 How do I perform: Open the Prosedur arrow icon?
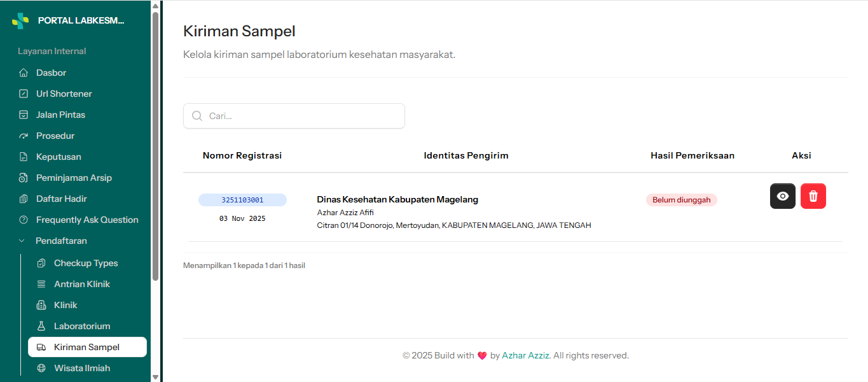tap(24, 136)
